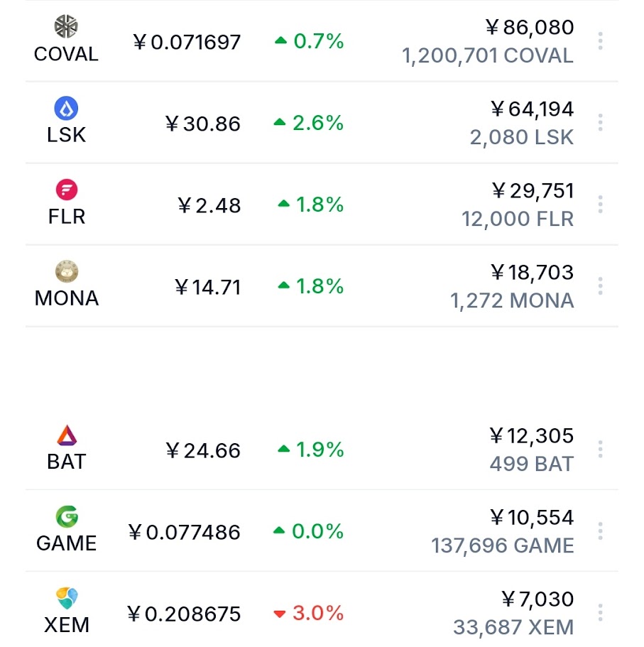Click the XEM coin logo icon
The image size is (644, 647).
(x=66, y=598)
